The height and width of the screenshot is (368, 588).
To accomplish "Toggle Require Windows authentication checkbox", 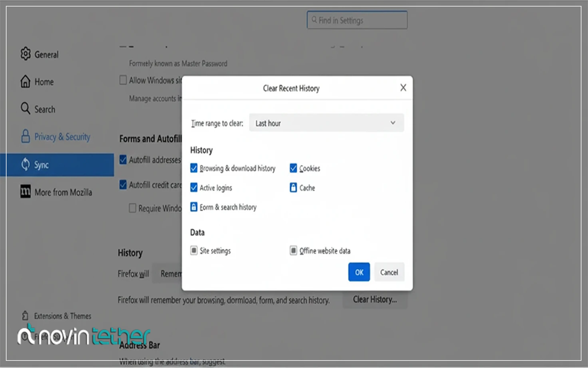I will click(x=132, y=208).
